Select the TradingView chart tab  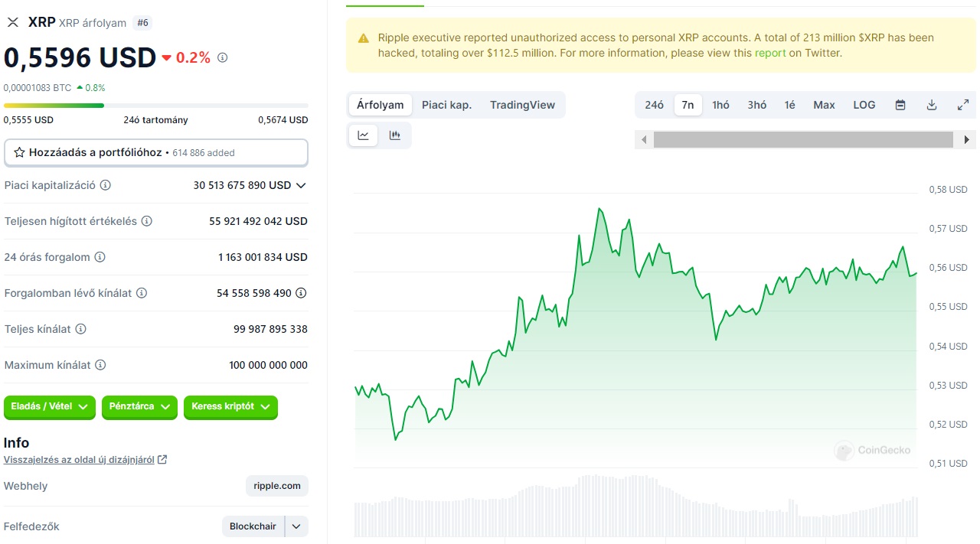tap(523, 105)
